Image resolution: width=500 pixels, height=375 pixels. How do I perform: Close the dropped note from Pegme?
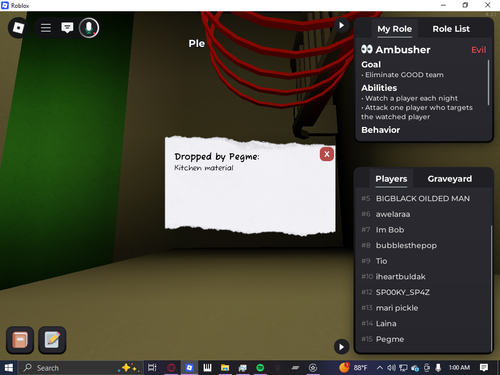(x=327, y=154)
